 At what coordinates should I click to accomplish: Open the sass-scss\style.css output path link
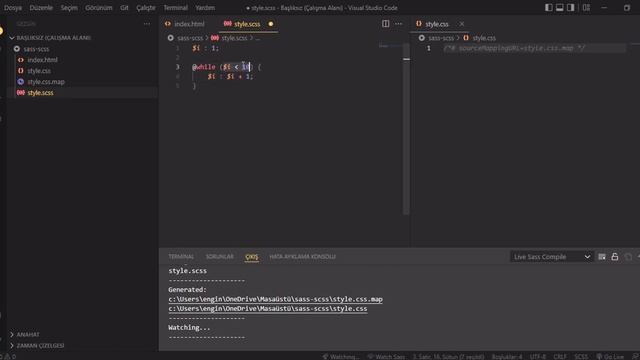click(x=268, y=309)
